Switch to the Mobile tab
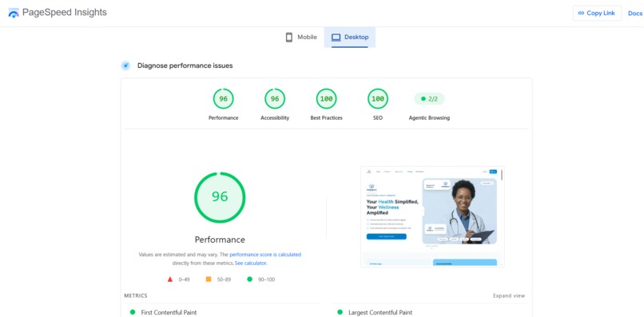 (x=301, y=37)
